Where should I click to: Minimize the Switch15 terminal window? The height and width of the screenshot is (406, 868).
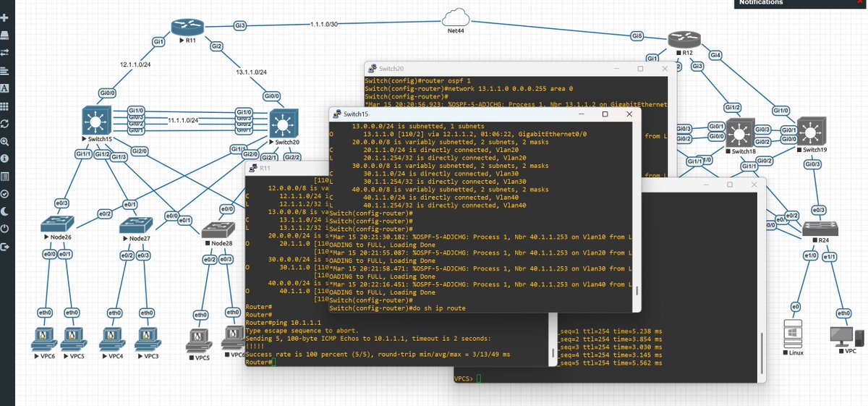point(581,114)
